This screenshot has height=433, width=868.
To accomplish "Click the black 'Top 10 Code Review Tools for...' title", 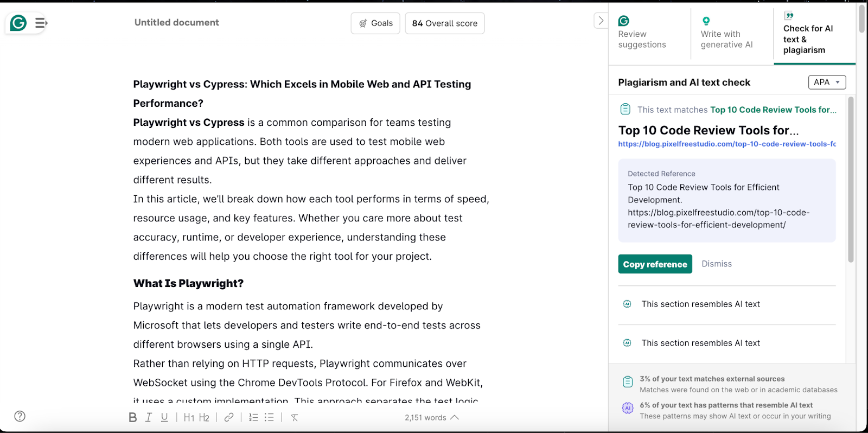I will (709, 130).
